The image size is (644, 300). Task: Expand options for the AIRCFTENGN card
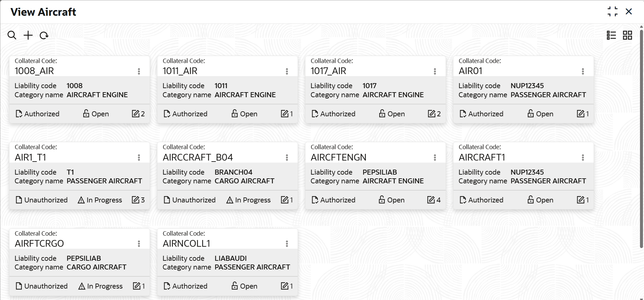coord(435,158)
